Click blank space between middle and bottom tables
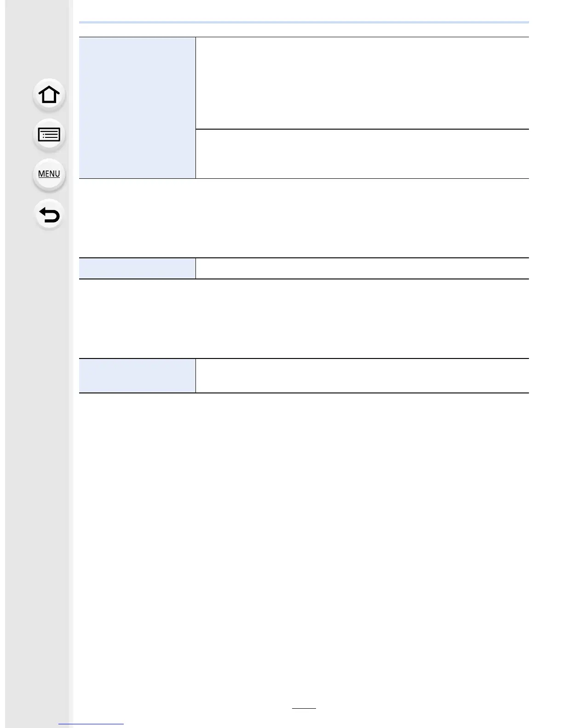The height and width of the screenshot is (728, 563). pyautogui.click(x=304, y=318)
